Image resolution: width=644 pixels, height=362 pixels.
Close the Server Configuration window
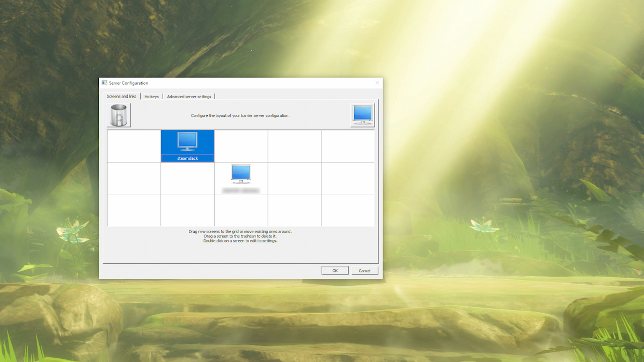point(377,83)
